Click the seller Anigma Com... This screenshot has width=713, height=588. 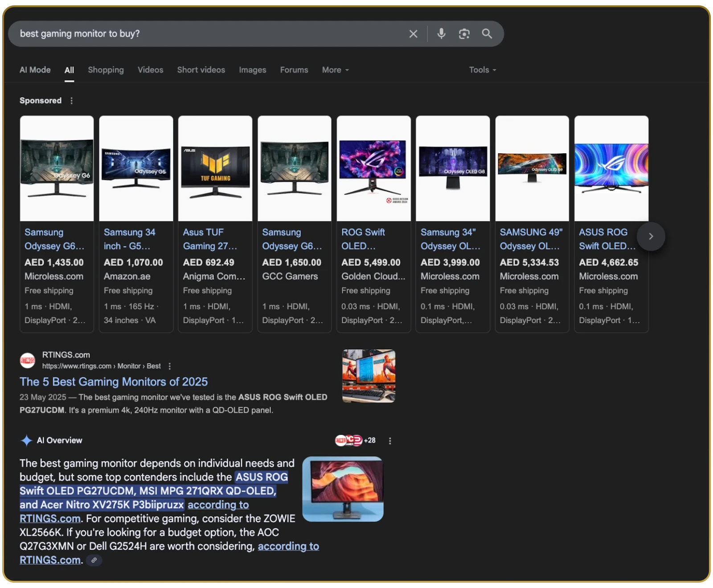click(x=214, y=277)
